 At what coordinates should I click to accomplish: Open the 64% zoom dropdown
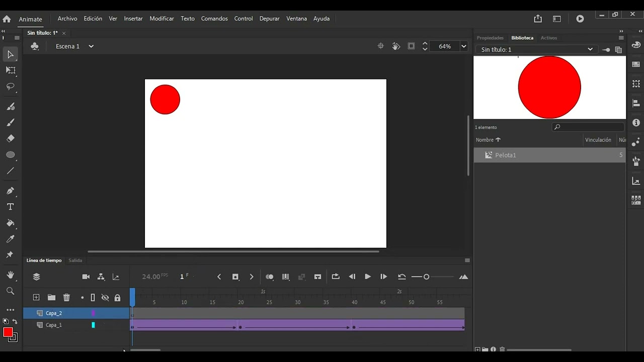(x=463, y=46)
